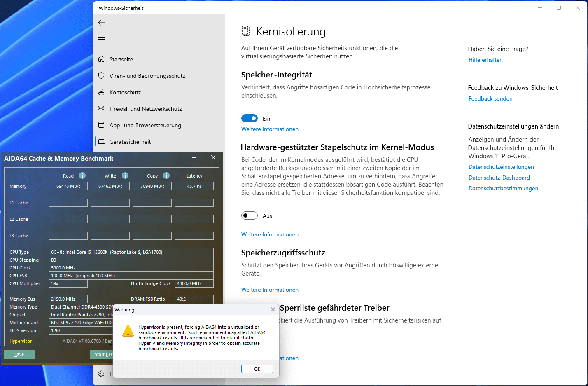The height and width of the screenshot is (386, 588).
Task: Click Save in AIDA64 window
Action: tap(19, 354)
